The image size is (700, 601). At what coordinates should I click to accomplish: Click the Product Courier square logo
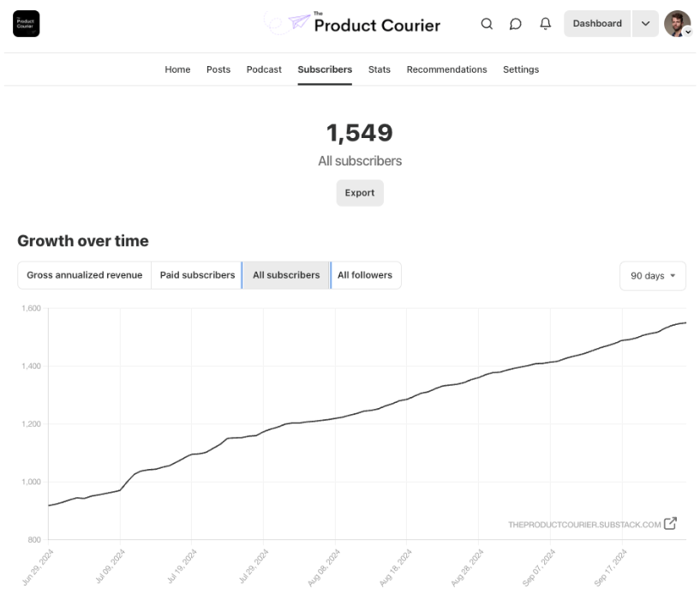(27, 24)
